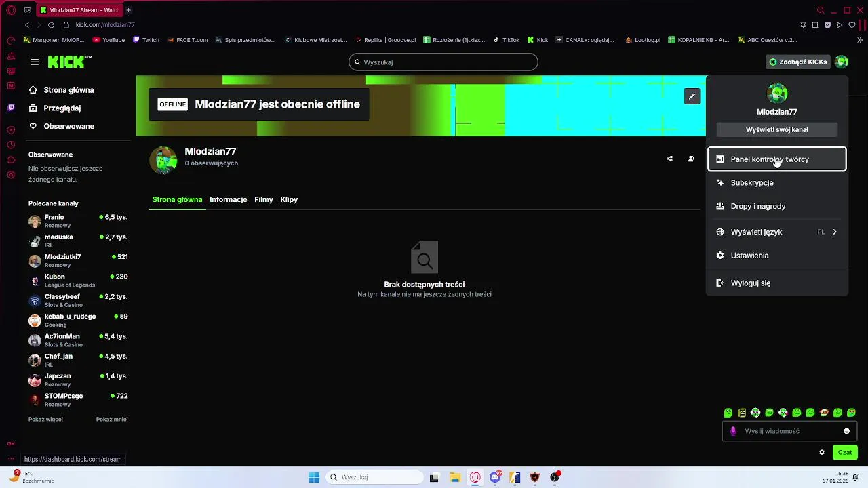
Task: Select the Strona główna channel tab
Action: pyautogui.click(x=177, y=199)
